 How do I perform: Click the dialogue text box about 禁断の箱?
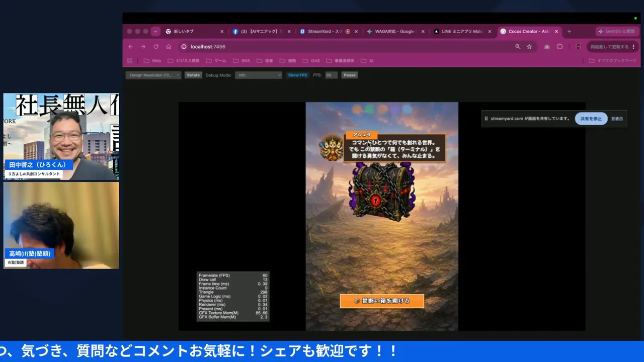click(395, 149)
